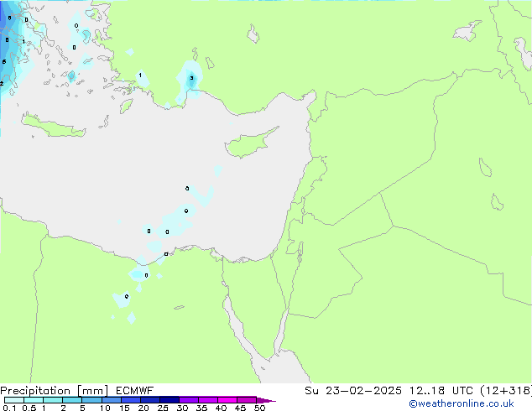Screen dimensions: 532x411
Task: Click the "(12+318)" forecast offset text
Action: [506, 391]
